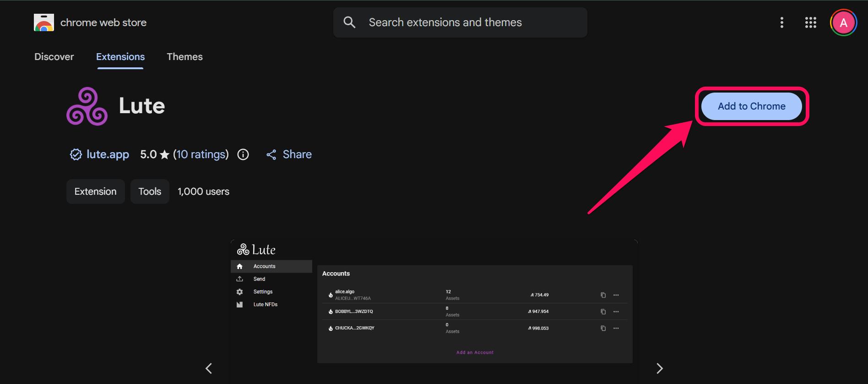
Task: Click the Share link
Action: [x=297, y=154]
